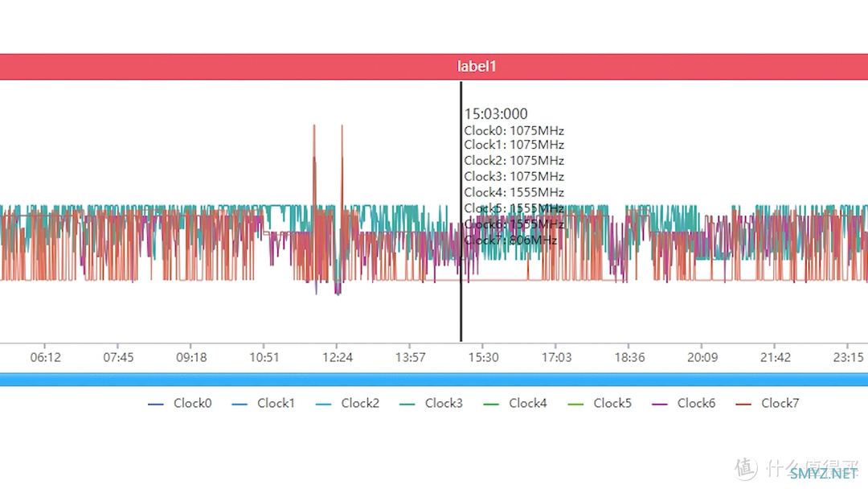Click the blue range bar under the axis

pyautogui.click(x=434, y=380)
